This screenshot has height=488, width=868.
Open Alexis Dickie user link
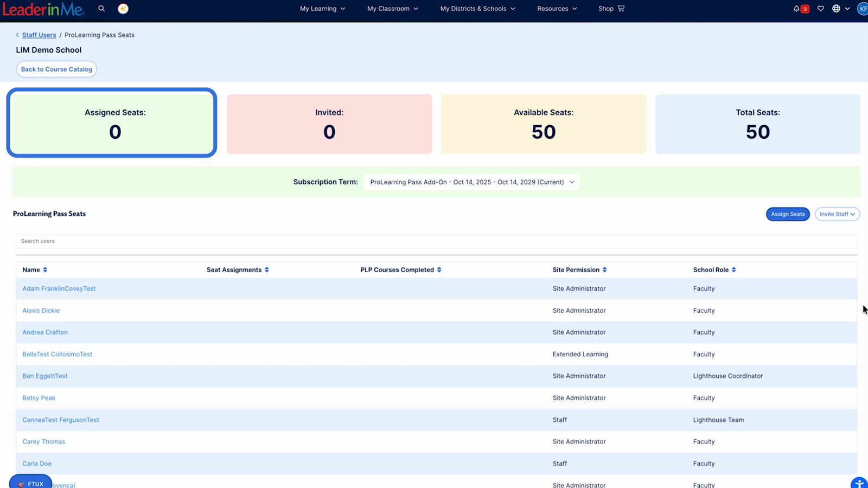tap(41, 311)
